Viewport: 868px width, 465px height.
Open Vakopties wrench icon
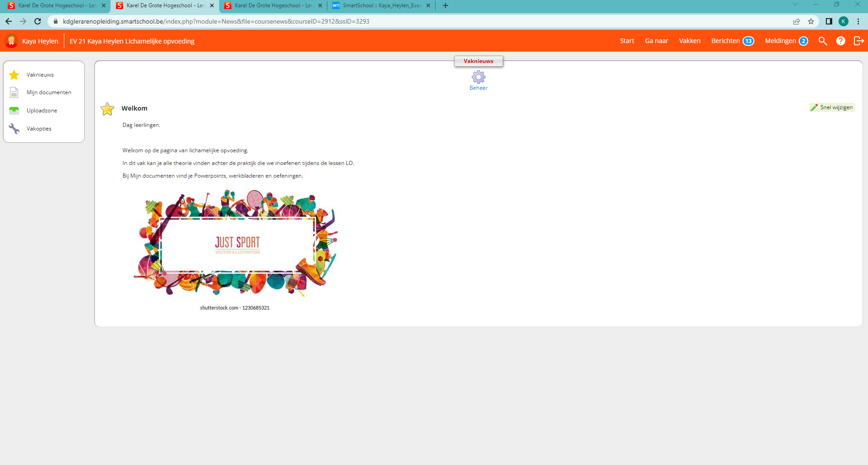(14, 129)
